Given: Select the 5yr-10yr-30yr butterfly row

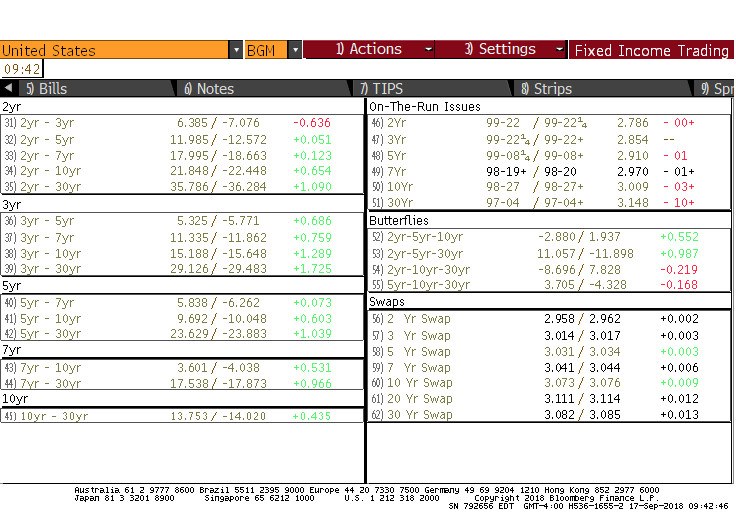Looking at the screenshot, I should coord(549,284).
